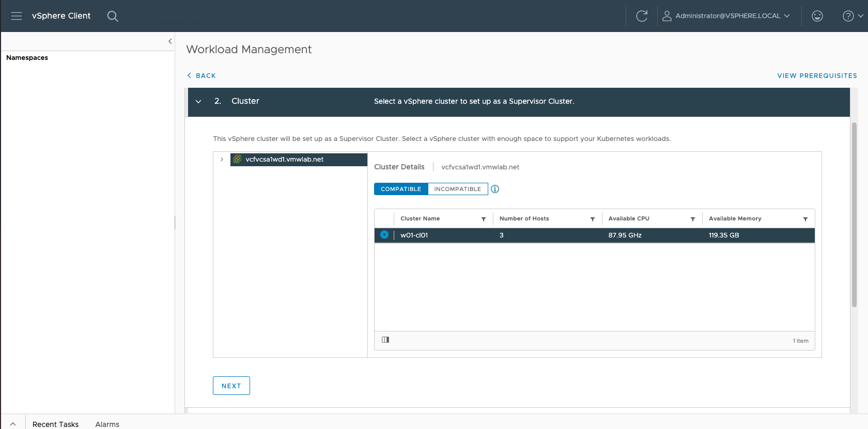Click the Cluster Details vCenter name label
This screenshot has width=868, height=429.
[x=480, y=167]
